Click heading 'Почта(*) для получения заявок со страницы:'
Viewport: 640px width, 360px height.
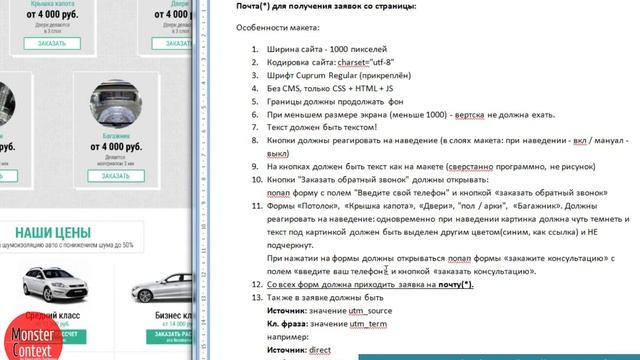coord(326,6)
